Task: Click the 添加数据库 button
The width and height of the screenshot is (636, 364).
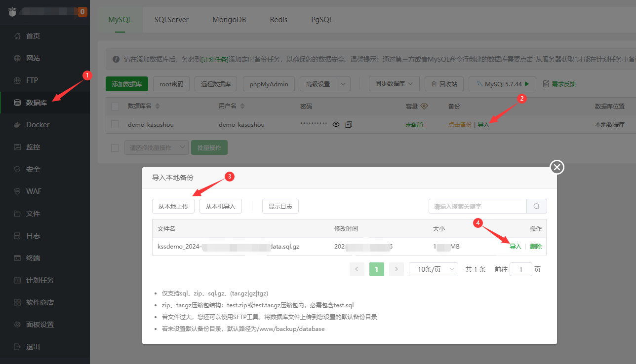Action: 127,84
